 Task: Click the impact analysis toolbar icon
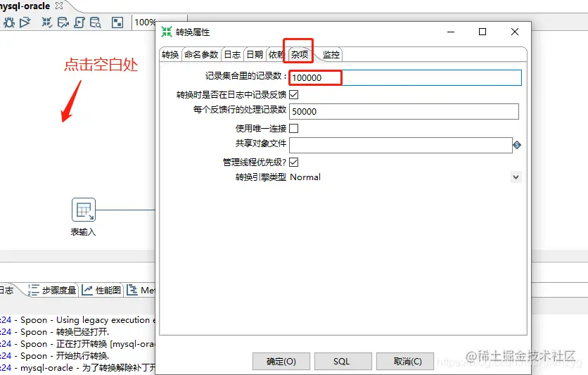click(x=63, y=23)
